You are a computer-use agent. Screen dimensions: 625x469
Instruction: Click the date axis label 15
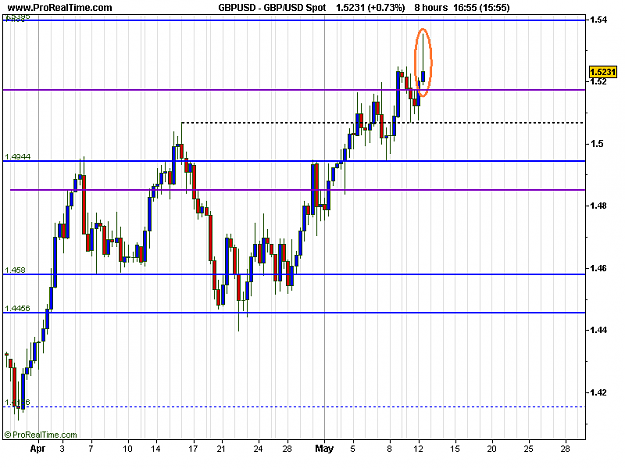tap(455, 449)
